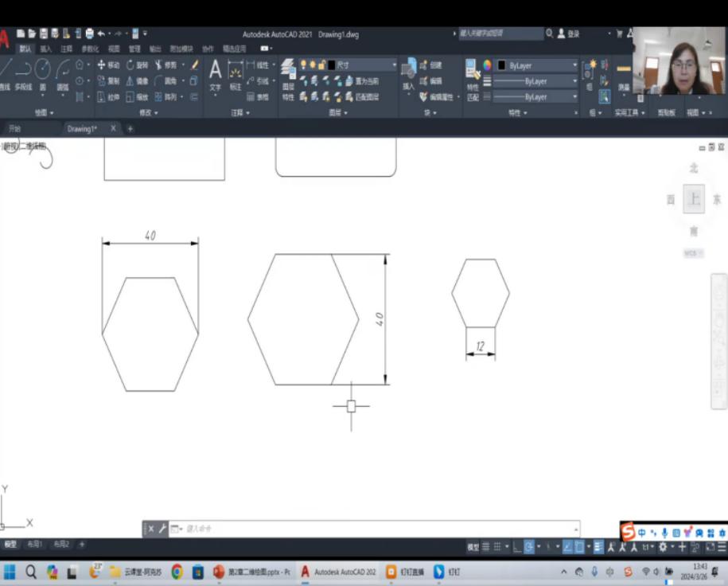Viewport: 728px width, 586px height.
Task: Open the layer dropdown showing 尺寸
Action: point(362,65)
